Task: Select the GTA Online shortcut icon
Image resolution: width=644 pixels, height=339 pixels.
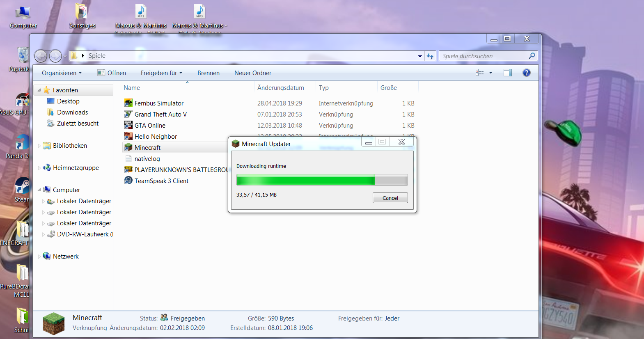Action: 128,125
